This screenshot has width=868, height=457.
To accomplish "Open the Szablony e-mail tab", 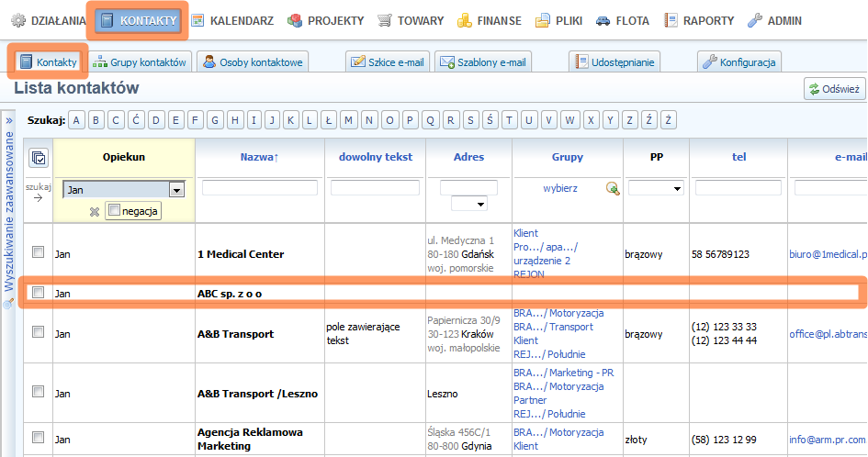I will tap(483, 61).
